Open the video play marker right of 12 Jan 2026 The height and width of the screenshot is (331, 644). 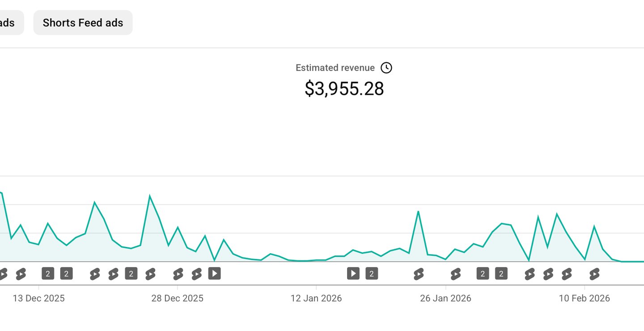(353, 273)
